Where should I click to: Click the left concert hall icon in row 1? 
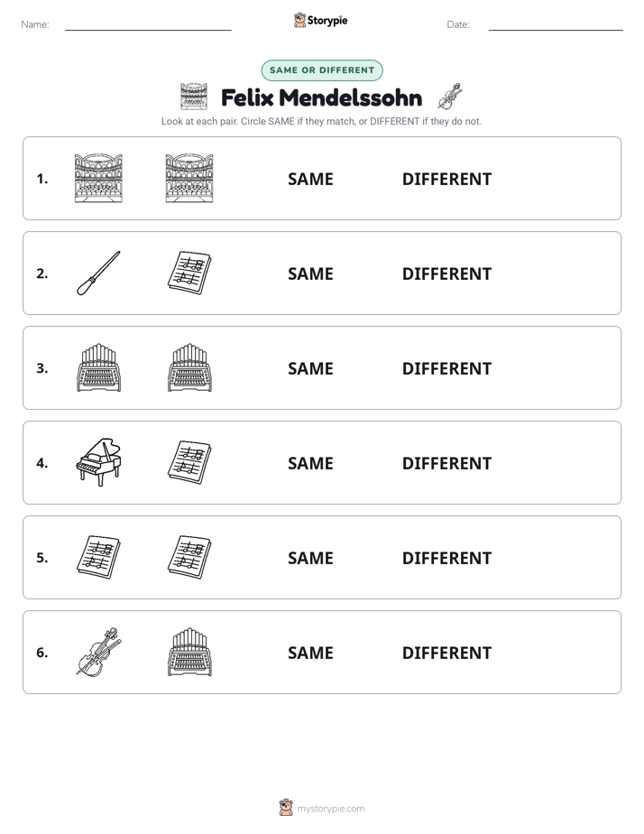coord(99,178)
